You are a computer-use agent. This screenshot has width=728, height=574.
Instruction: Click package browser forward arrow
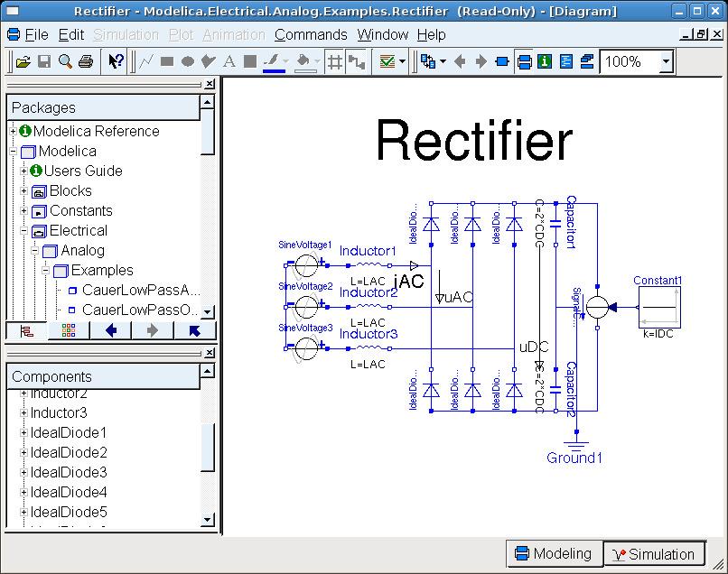click(x=153, y=331)
